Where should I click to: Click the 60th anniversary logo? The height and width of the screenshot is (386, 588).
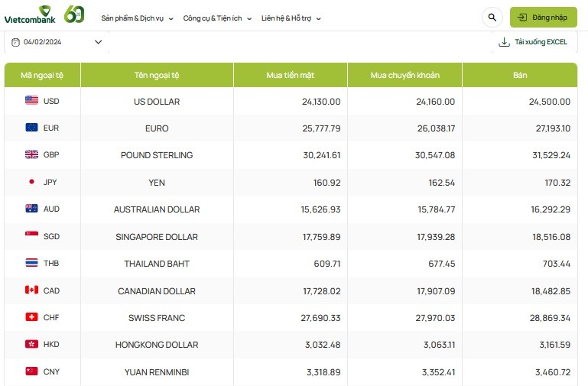tap(74, 15)
